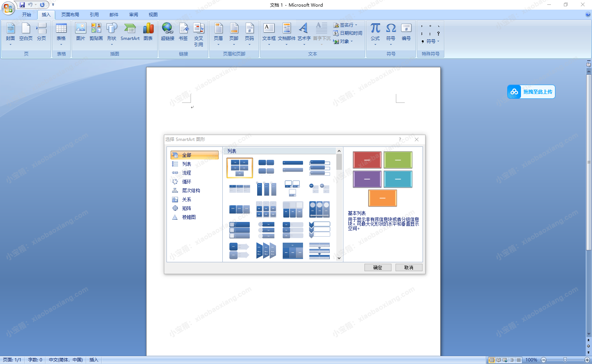Open the 形状 shapes dropdown
The height and width of the screenshot is (364, 592).
[x=112, y=44]
